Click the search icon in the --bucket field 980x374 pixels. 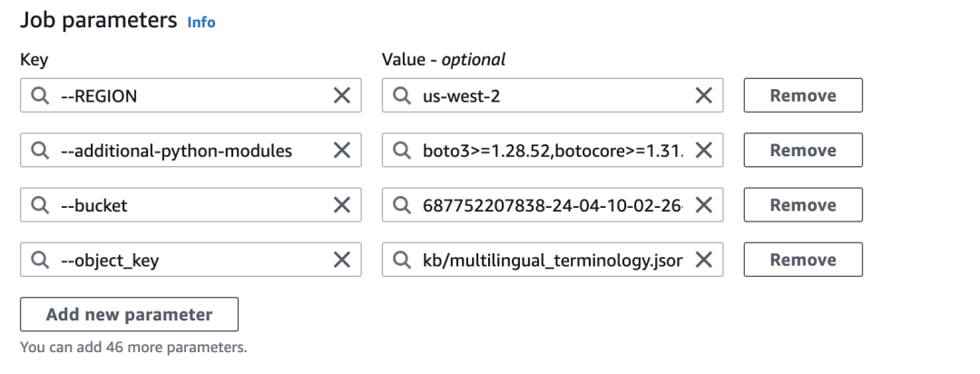click(40, 205)
